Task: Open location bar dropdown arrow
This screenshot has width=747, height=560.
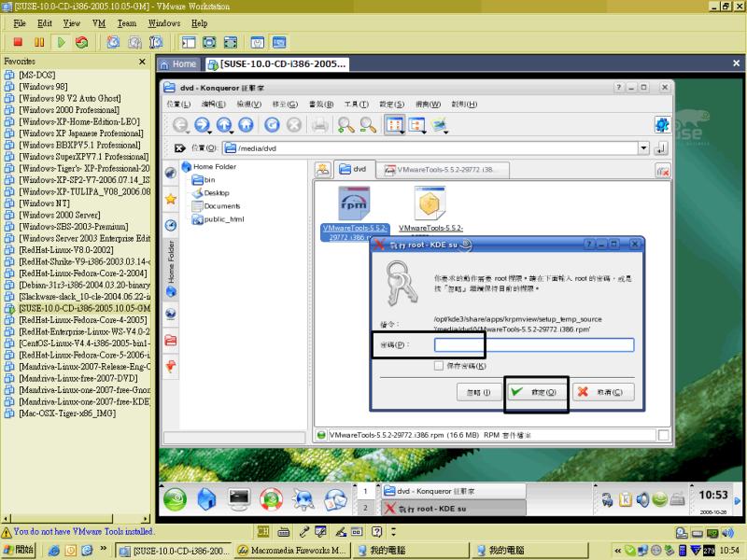Action: click(x=643, y=148)
